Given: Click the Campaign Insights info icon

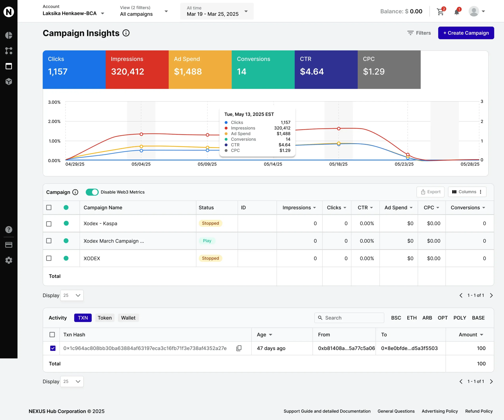Looking at the screenshot, I should pos(126,33).
